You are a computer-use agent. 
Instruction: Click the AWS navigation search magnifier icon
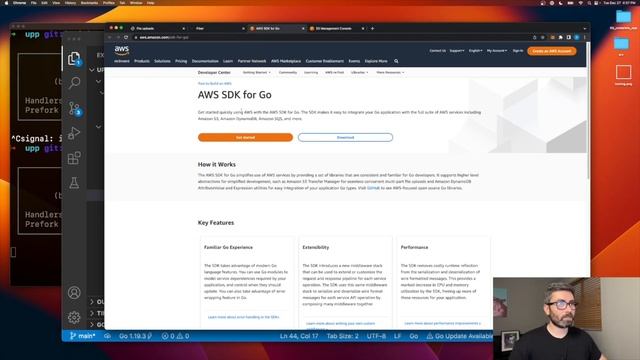(396, 61)
